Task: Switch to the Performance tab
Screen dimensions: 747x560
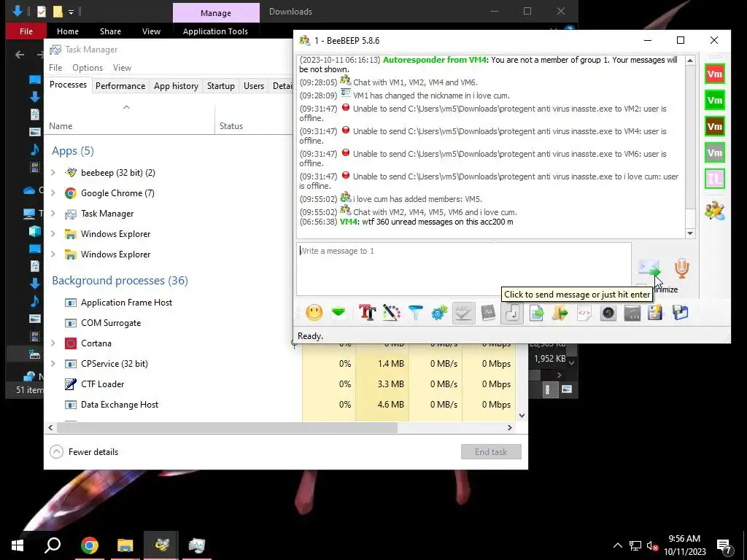Action: (x=120, y=86)
